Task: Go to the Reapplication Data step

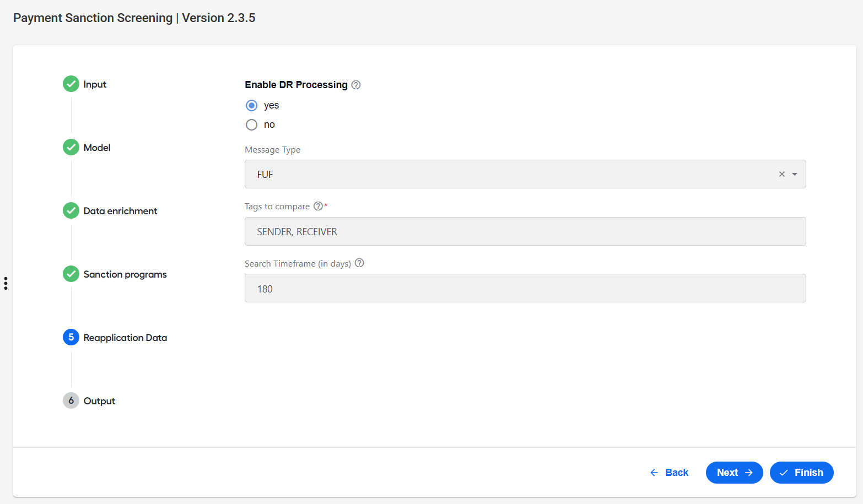Action: (125, 338)
